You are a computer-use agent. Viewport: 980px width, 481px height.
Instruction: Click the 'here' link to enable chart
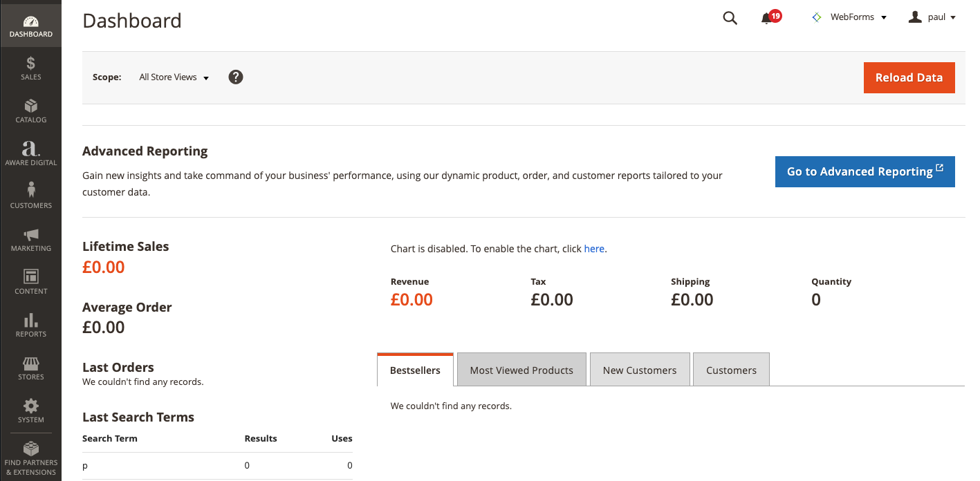[x=594, y=249]
